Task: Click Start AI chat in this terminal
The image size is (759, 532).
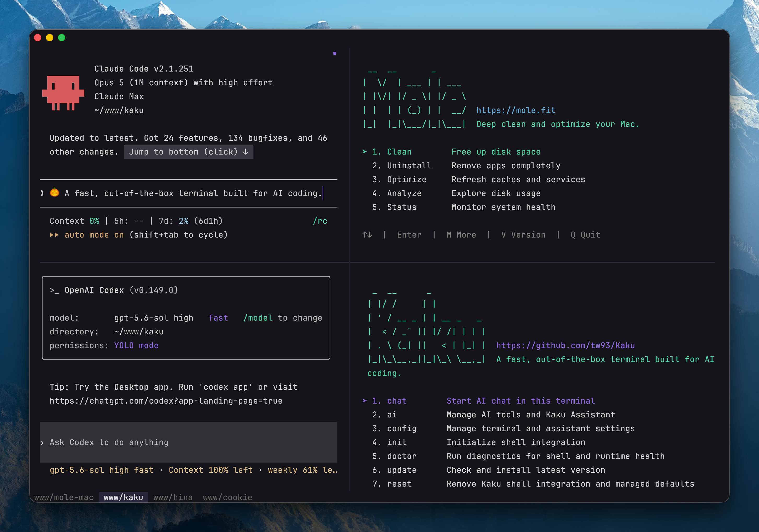Action: tap(521, 401)
